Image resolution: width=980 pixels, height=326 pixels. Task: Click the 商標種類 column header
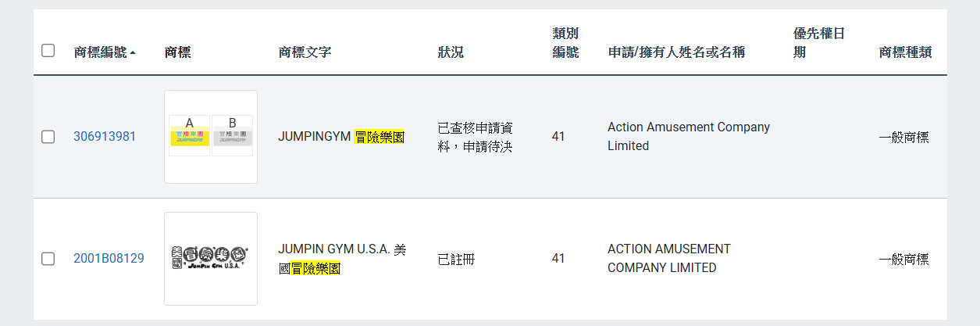pyautogui.click(x=905, y=52)
